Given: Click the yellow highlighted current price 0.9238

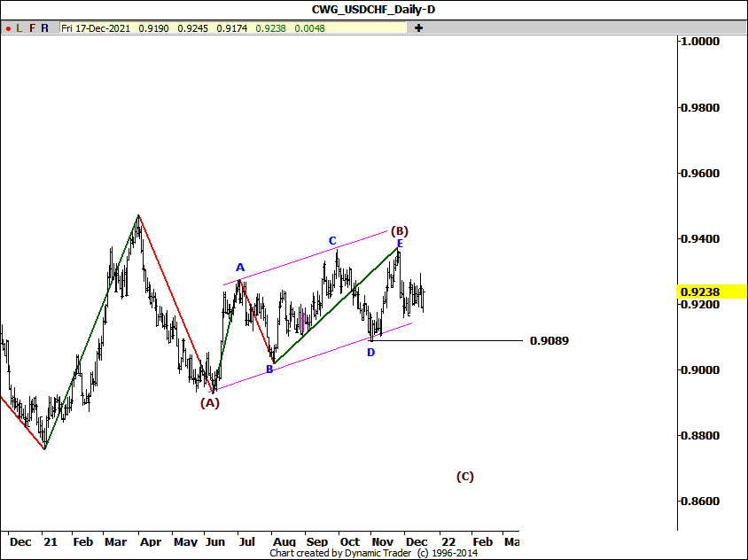Looking at the screenshot, I should [712, 292].
